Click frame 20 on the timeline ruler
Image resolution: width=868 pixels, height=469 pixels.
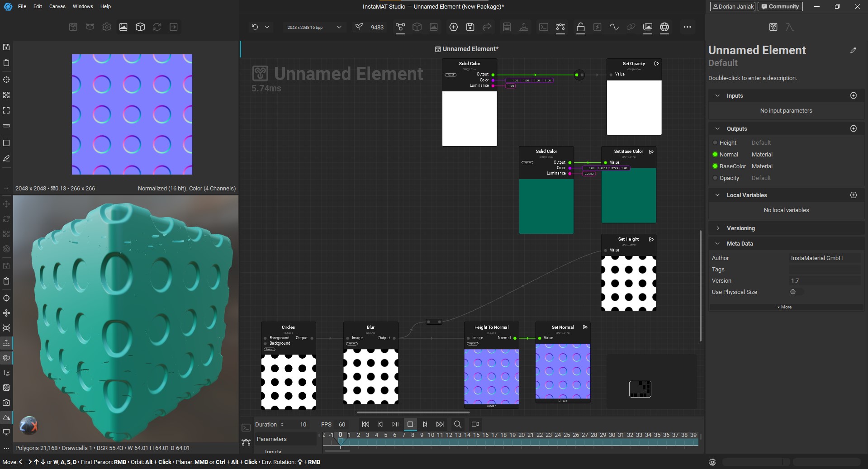point(522,435)
